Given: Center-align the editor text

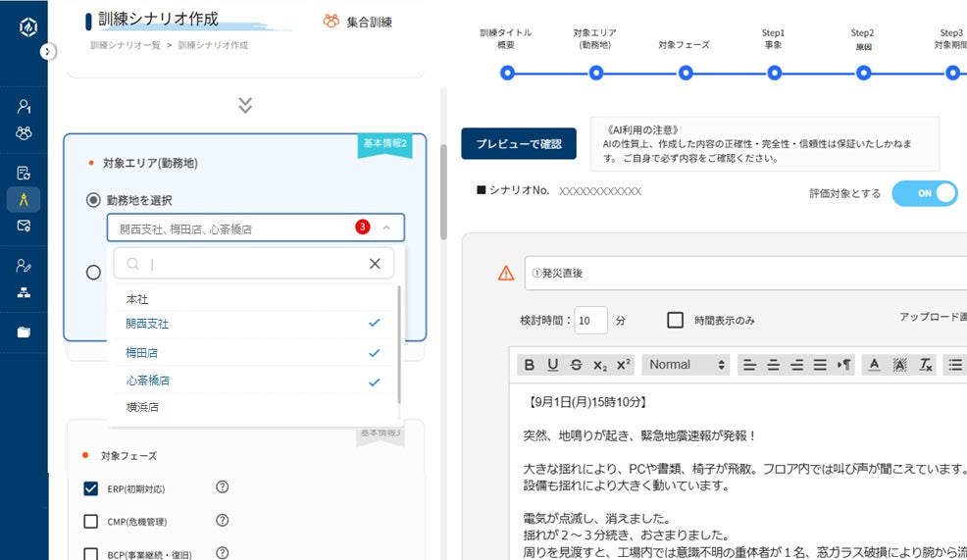Looking at the screenshot, I should (x=773, y=365).
